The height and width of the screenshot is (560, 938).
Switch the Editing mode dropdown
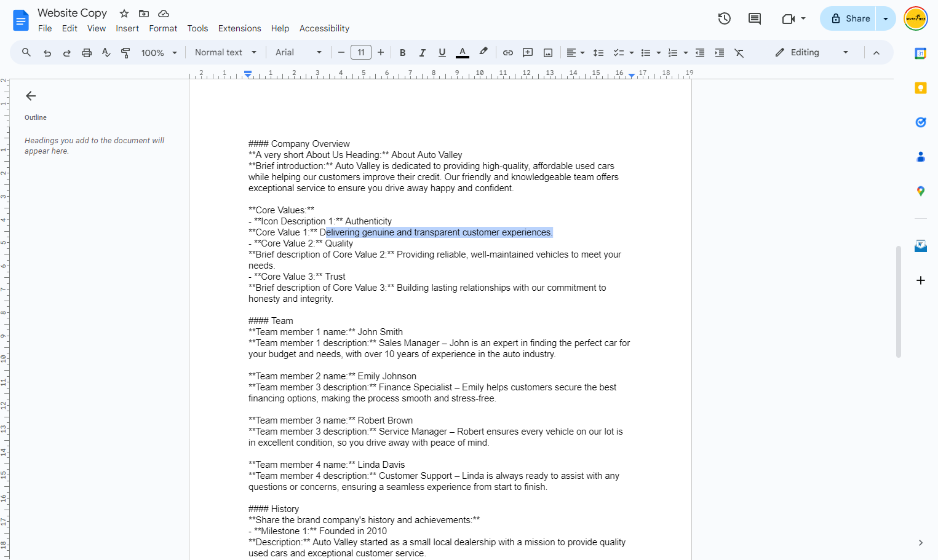coord(812,53)
